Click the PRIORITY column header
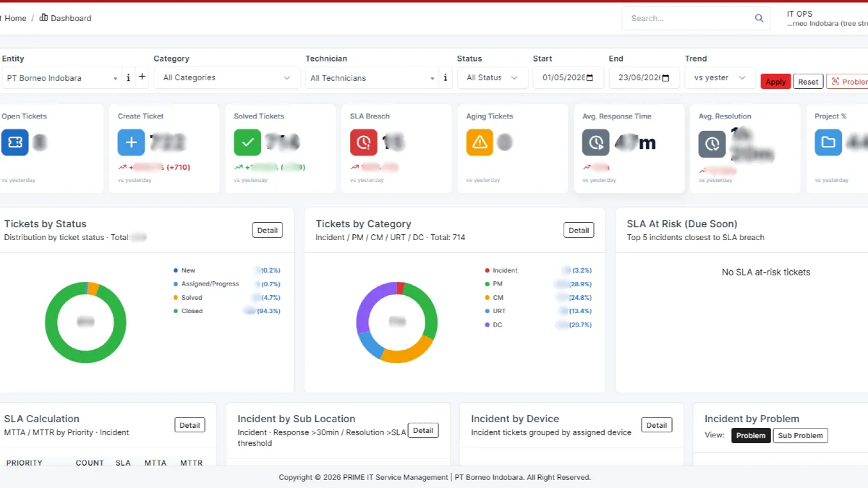This screenshot has width=868, height=488. [25, 463]
